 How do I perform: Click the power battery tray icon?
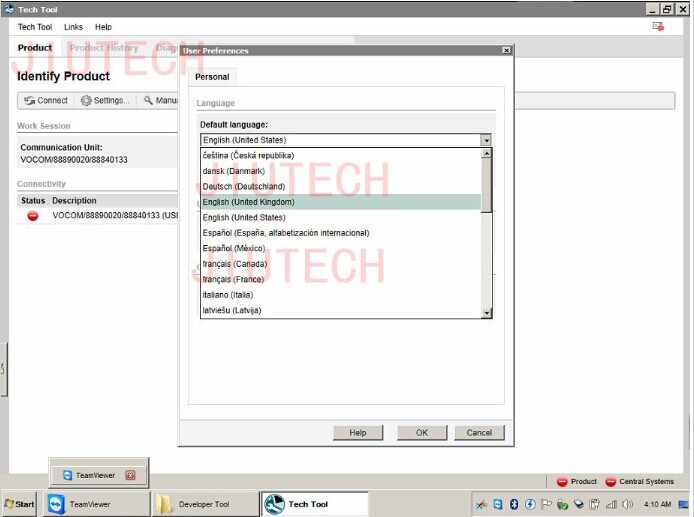[x=595, y=504]
